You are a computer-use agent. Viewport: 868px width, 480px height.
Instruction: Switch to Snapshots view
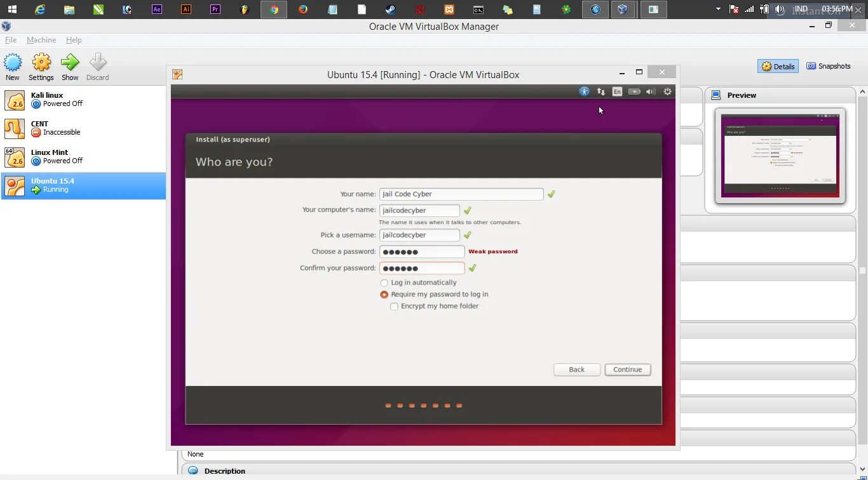click(x=829, y=66)
